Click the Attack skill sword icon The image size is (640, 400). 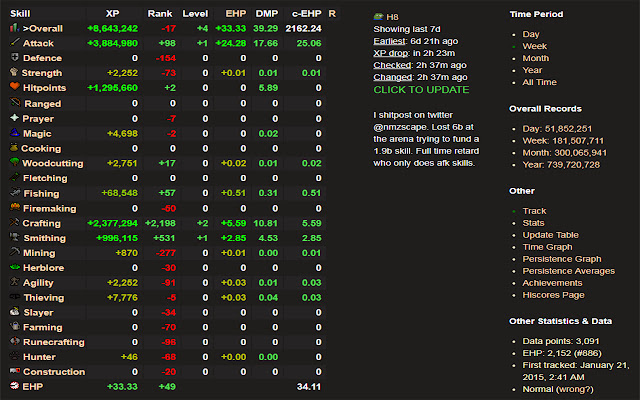[x=13, y=43]
